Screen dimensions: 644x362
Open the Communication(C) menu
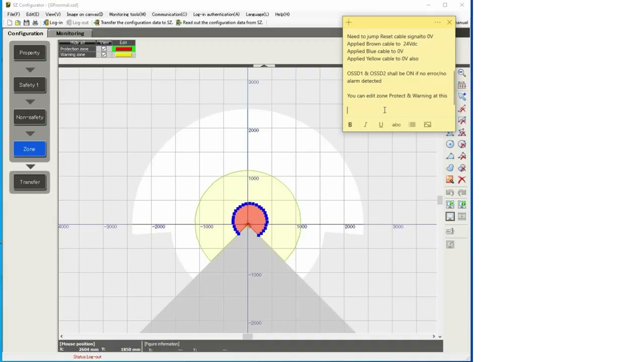pos(169,14)
